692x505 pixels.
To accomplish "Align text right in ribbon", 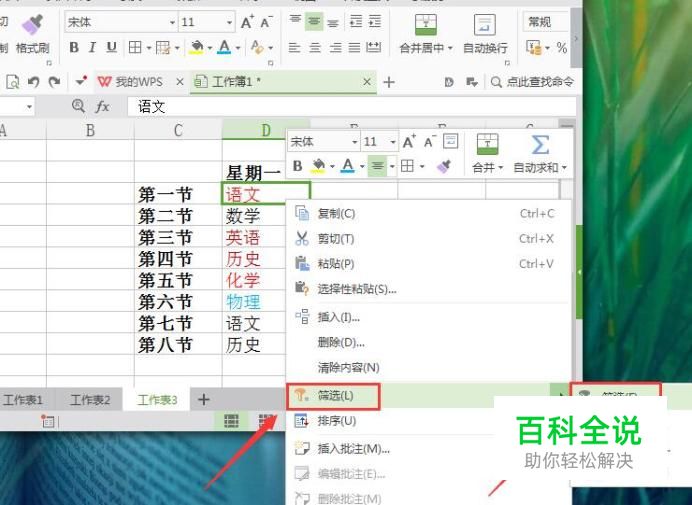I will [x=335, y=47].
